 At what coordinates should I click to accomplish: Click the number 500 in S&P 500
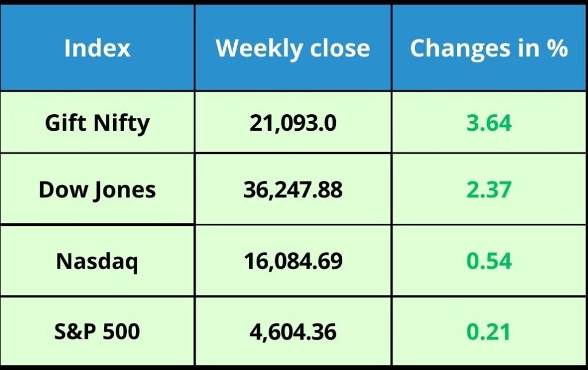(x=121, y=332)
